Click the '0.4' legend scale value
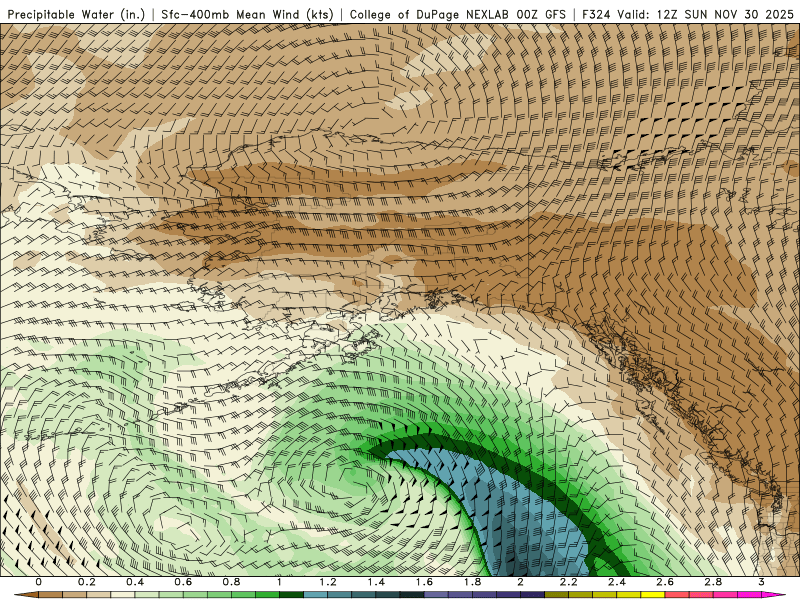The width and height of the screenshot is (800, 600). (135, 582)
